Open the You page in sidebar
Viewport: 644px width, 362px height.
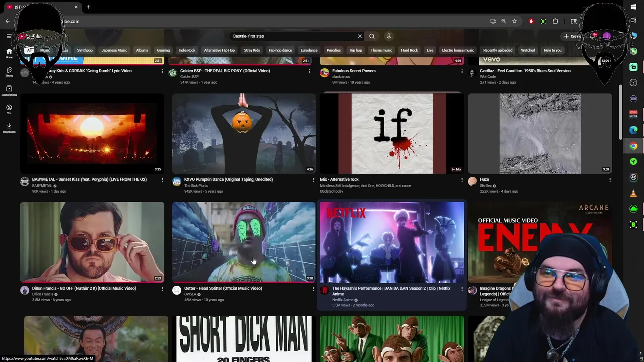coord(9,109)
